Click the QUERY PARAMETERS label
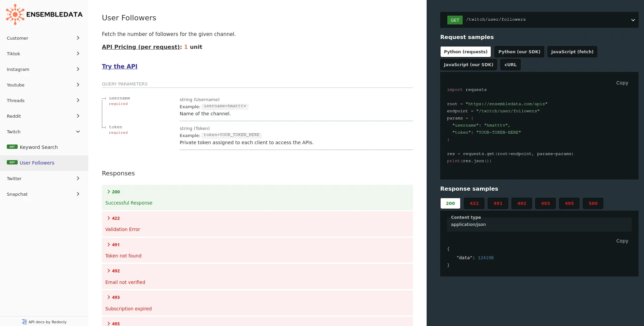The width and height of the screenshot is (644, 326). click(x=125, y=84)
